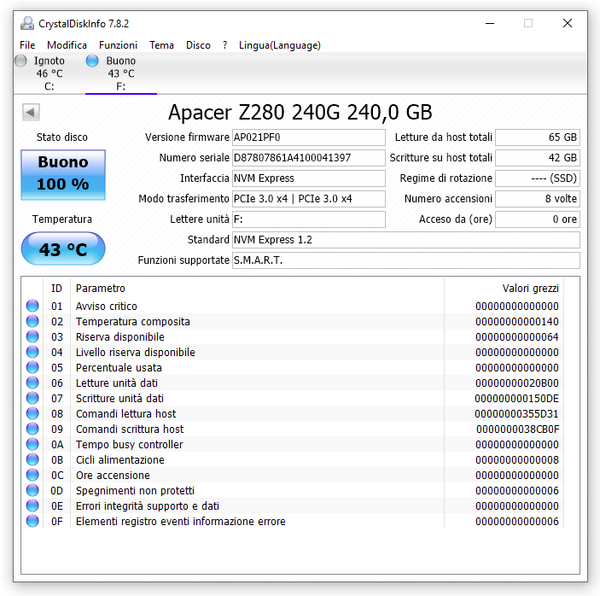Open the ? help menu
Viewport: 600px width, 596px height.
point(225,45)
